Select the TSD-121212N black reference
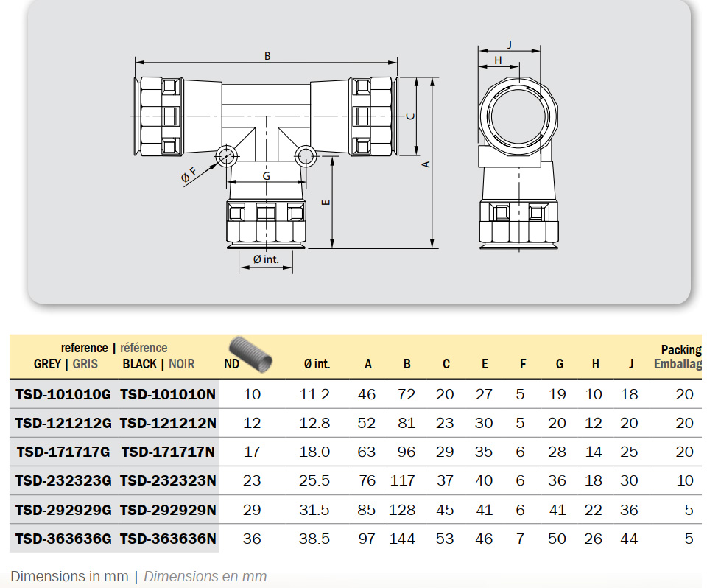The image size is (707, 588). tap(169, 423)
